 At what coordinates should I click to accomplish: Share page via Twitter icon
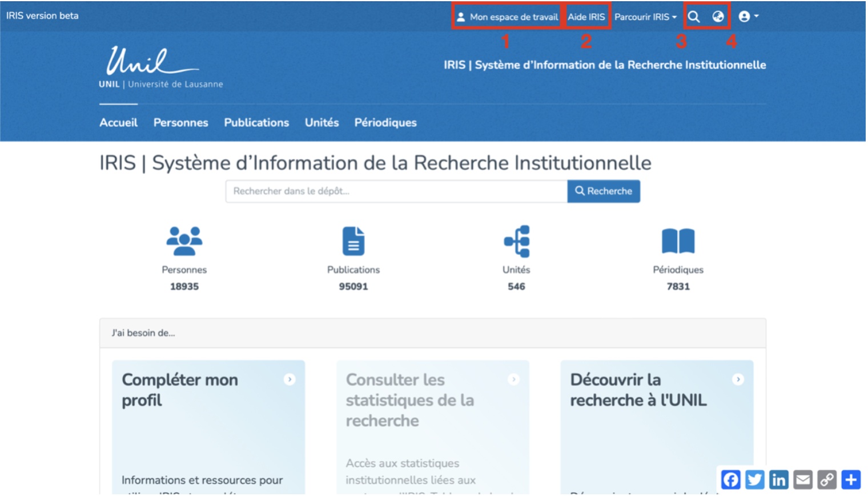coord(755,480)
